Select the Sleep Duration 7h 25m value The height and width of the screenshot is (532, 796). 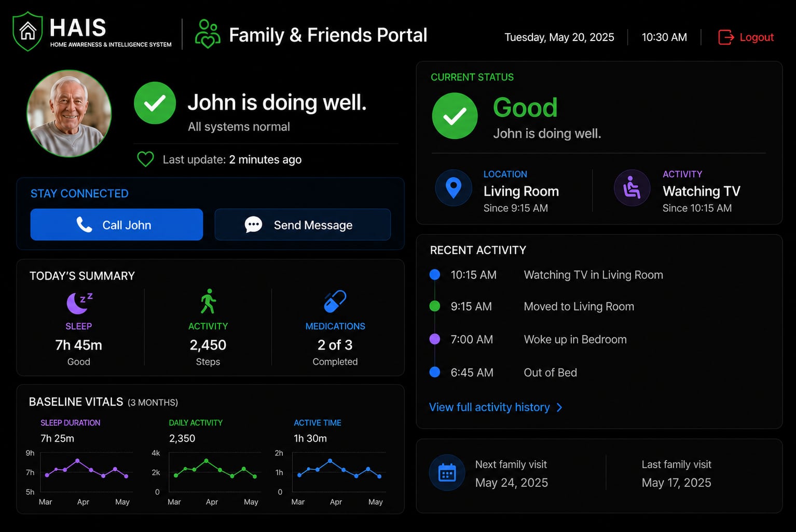58,439
